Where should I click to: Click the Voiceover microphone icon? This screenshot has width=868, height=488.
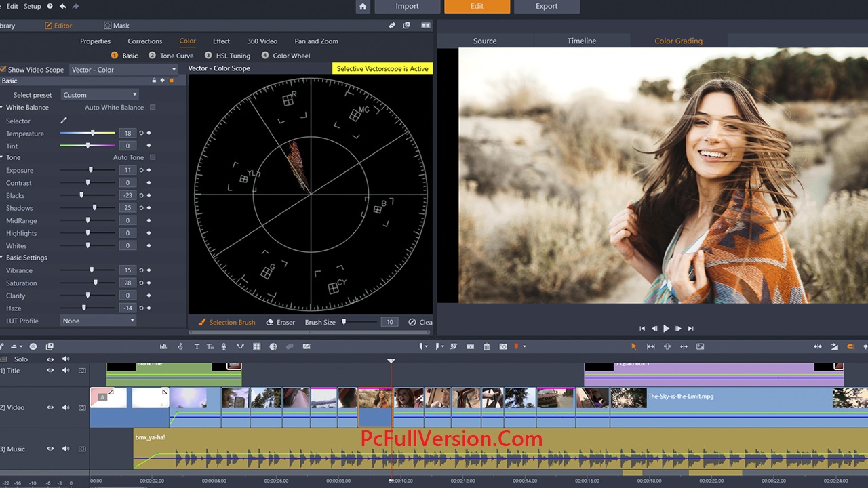[x=224, y=346]
